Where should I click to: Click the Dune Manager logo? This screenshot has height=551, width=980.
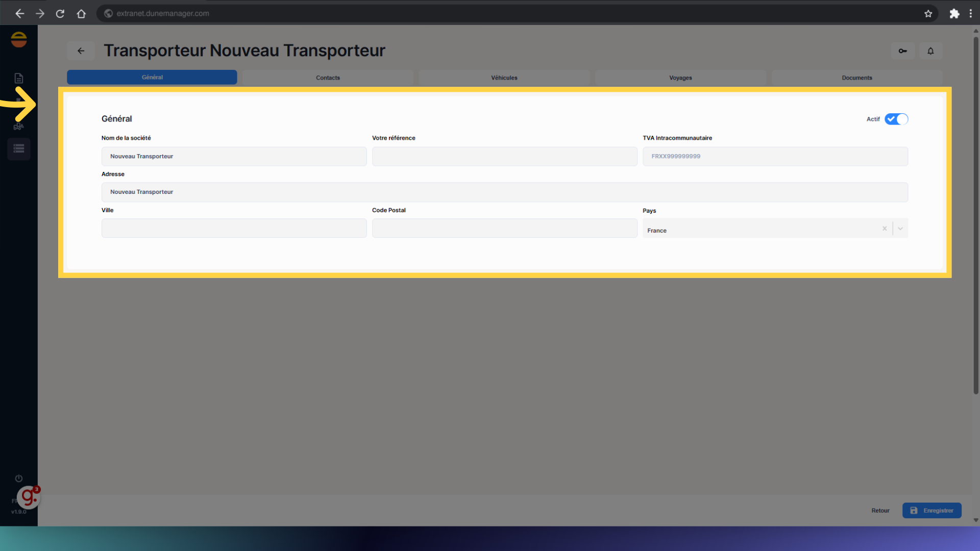[19, 40]
